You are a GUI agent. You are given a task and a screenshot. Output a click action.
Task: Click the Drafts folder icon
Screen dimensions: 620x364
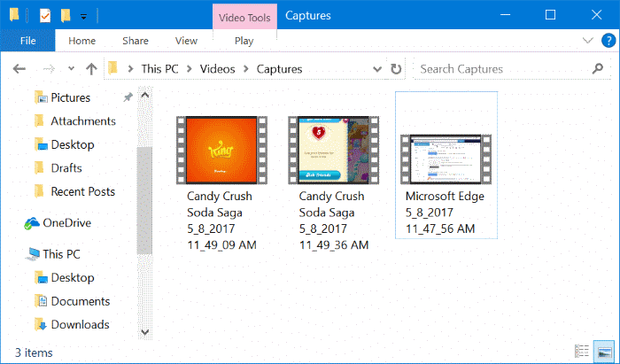pos(39,168)
